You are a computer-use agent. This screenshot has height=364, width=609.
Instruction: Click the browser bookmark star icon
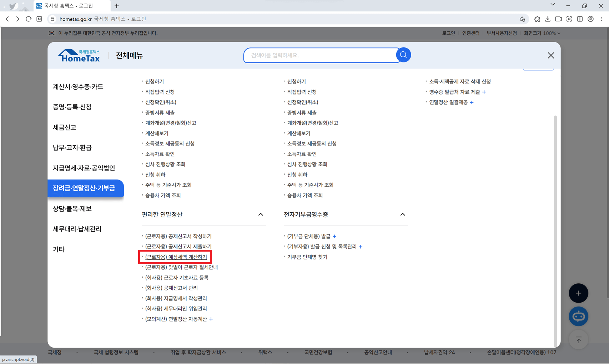click(x=523, y=19)
